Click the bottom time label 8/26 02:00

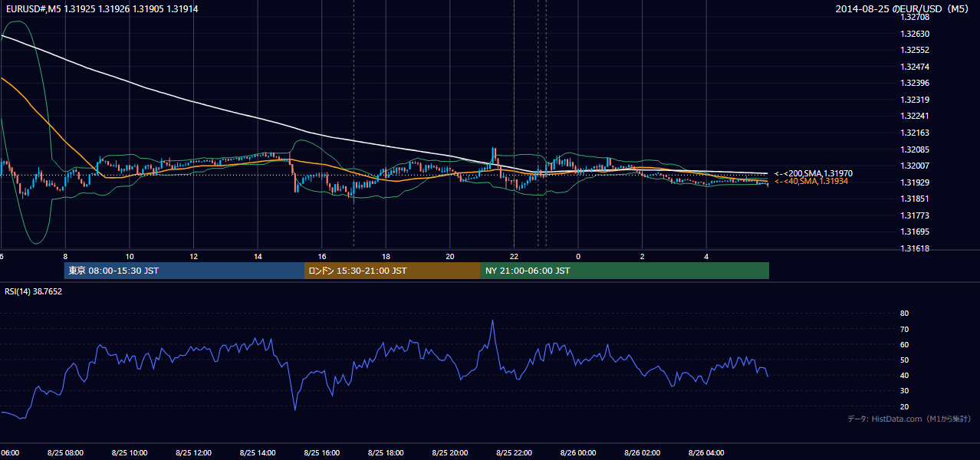coord(642,453)
